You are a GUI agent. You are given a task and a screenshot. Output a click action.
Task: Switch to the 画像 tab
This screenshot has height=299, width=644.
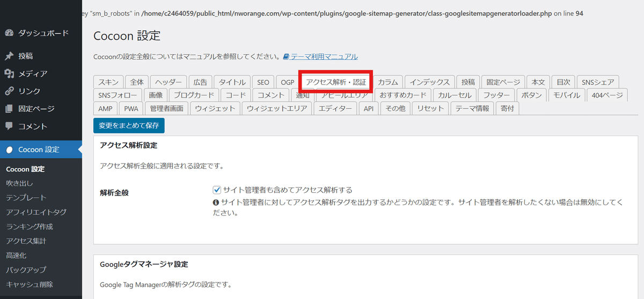tap(156, 95)
